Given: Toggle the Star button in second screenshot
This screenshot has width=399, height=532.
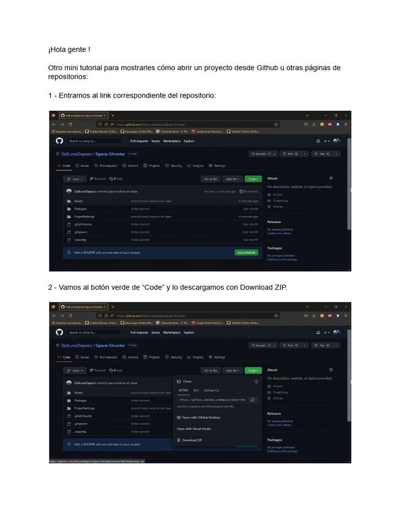Looking at the screenshot, I should tap(322, 345).
